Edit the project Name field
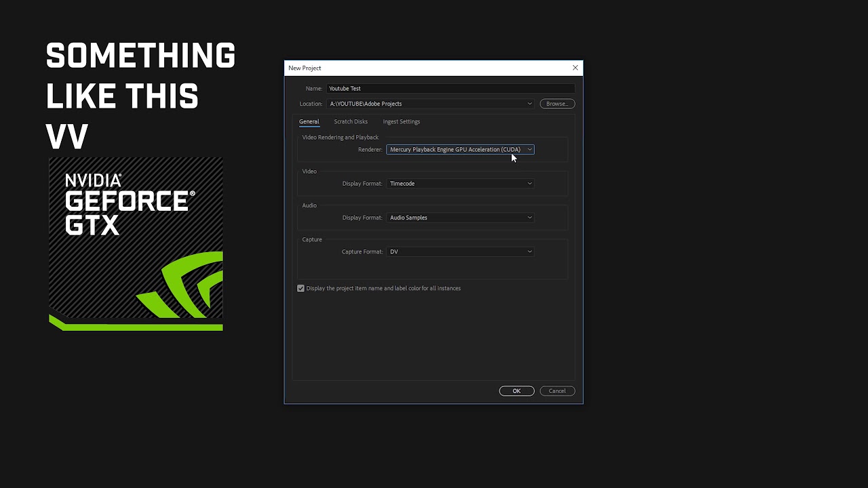The height and width of the screenshot is (488, 868). tap(450, 88)
